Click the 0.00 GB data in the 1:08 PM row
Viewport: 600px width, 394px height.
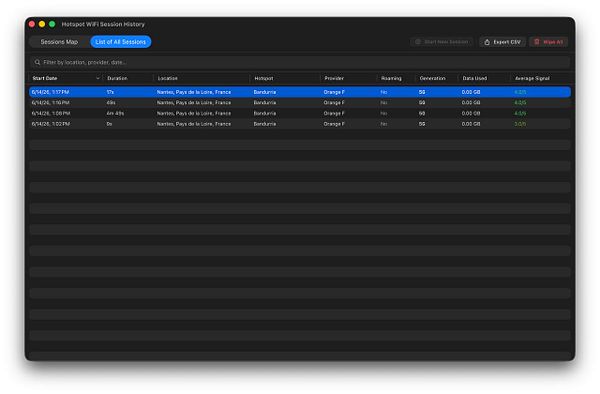pos(471,114)
